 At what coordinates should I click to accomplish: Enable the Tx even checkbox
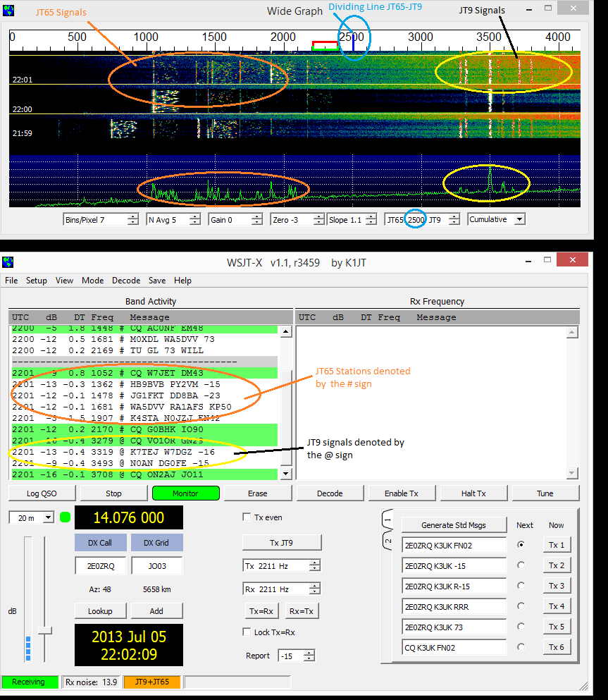pyautogui.click(x=246, y=517)
